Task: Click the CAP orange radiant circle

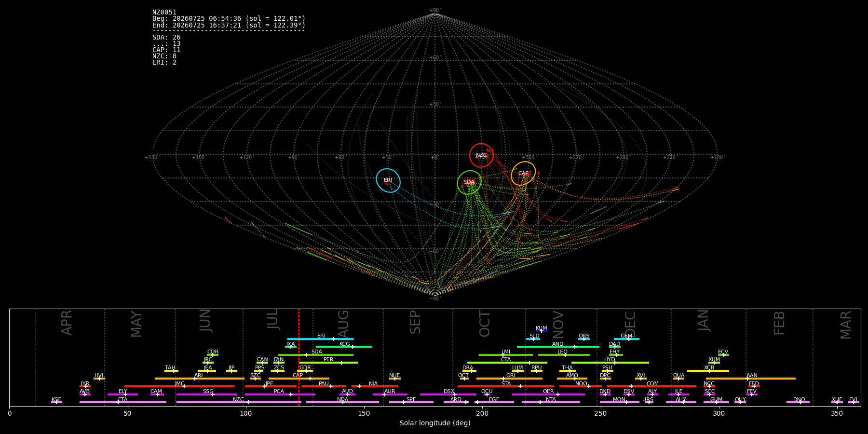Action: coord(523,174)
